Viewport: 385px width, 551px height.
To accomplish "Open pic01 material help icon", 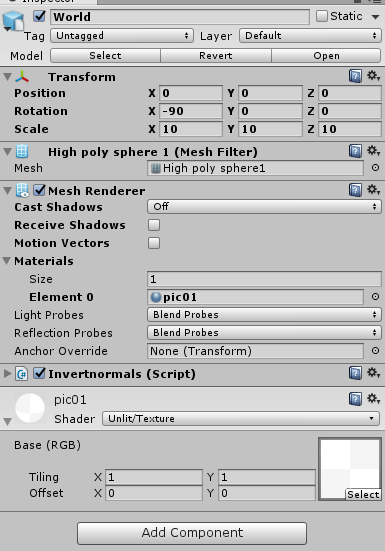I will click(x=355, y=399).
